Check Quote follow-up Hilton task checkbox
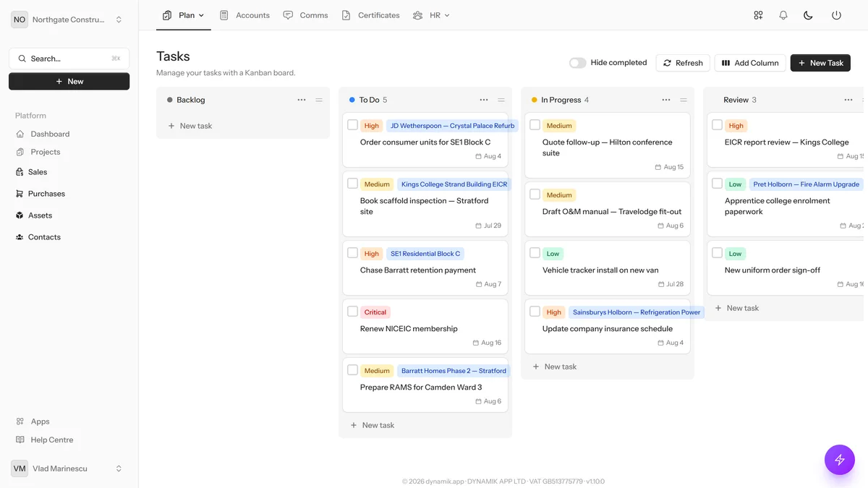 pos(535,125)
